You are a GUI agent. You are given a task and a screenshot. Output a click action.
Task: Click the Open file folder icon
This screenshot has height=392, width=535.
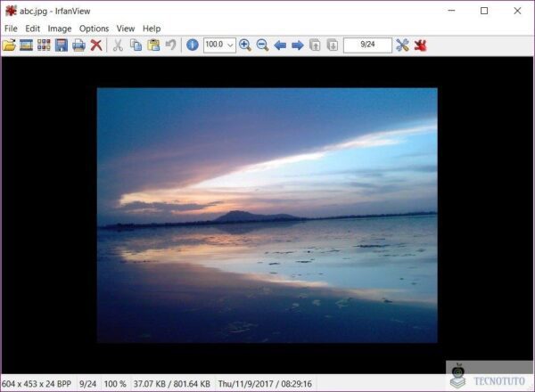coord(9,45)
